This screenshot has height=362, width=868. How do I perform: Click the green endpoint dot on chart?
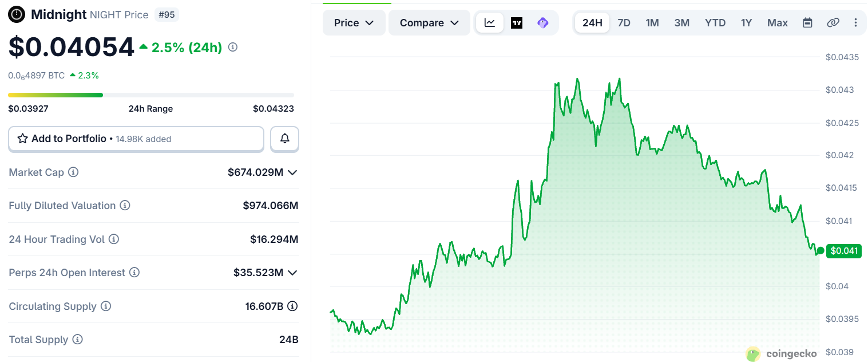click(x=821, y=250)
